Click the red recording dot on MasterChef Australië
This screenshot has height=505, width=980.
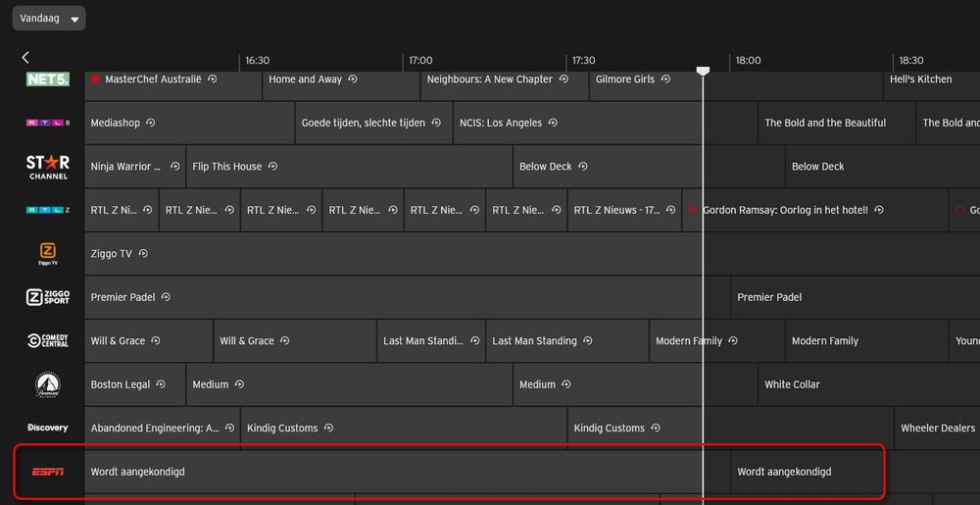[x=95, y=79]
